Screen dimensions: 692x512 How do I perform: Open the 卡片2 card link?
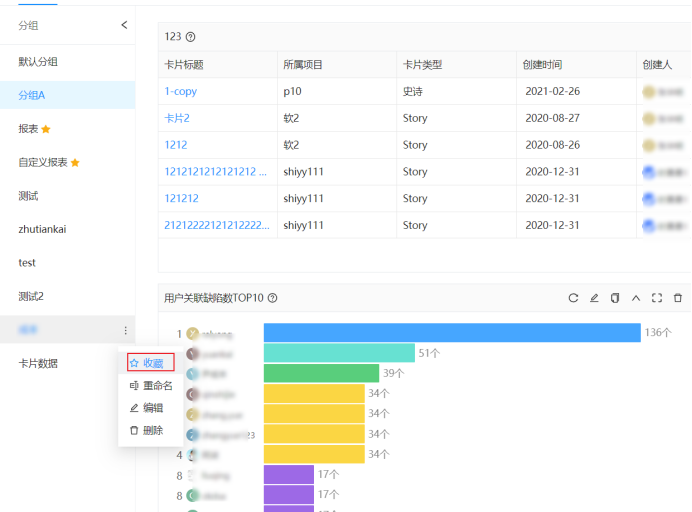pyautogui.click(x=177, y=118)
